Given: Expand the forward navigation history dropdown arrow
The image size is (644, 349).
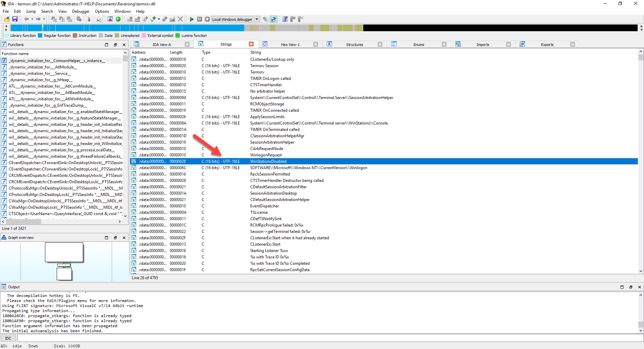Looking at the screenshot, I should click(x=44, y=19).
